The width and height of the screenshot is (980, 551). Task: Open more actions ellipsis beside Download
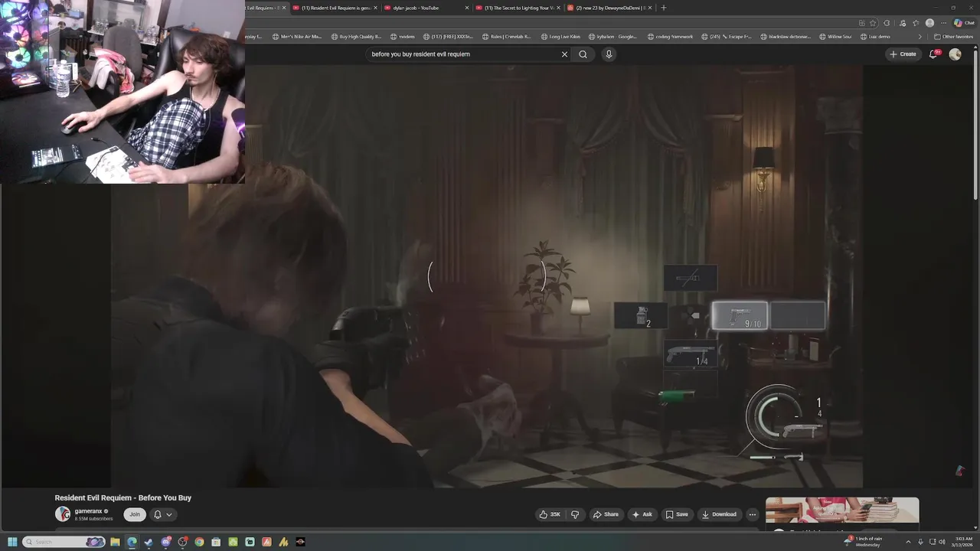point(753,514)
